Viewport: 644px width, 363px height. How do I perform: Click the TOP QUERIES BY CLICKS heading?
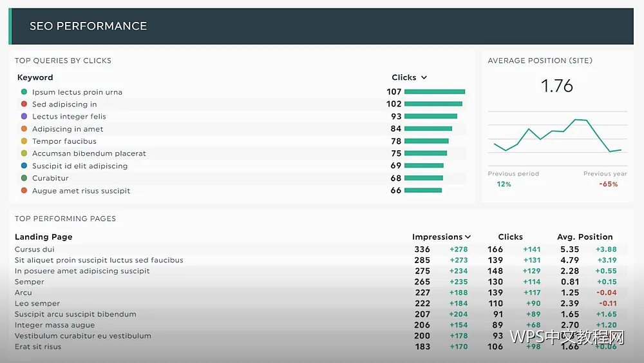tap(63, 61)
